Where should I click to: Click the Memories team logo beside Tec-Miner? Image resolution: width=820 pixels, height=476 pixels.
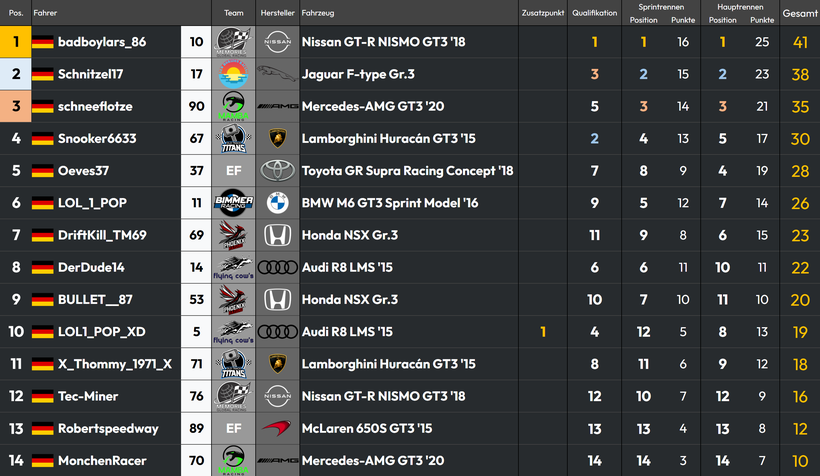click(x=233, y=396)
